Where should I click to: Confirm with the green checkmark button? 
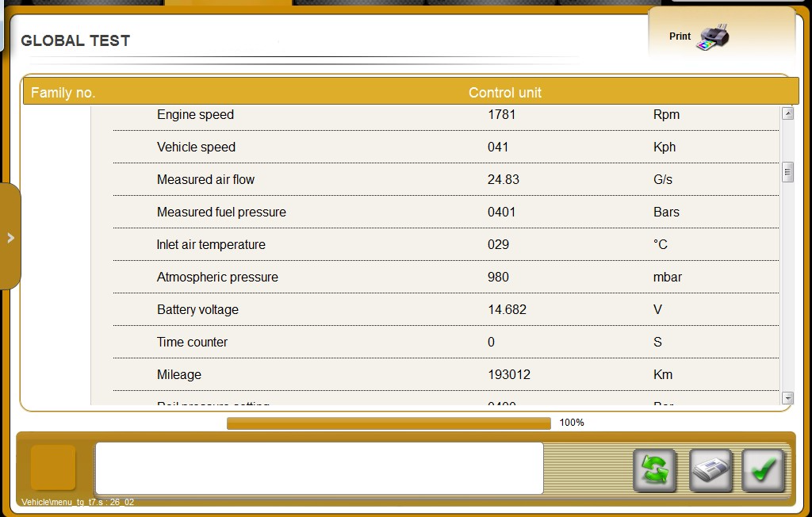tap(764, 470)
